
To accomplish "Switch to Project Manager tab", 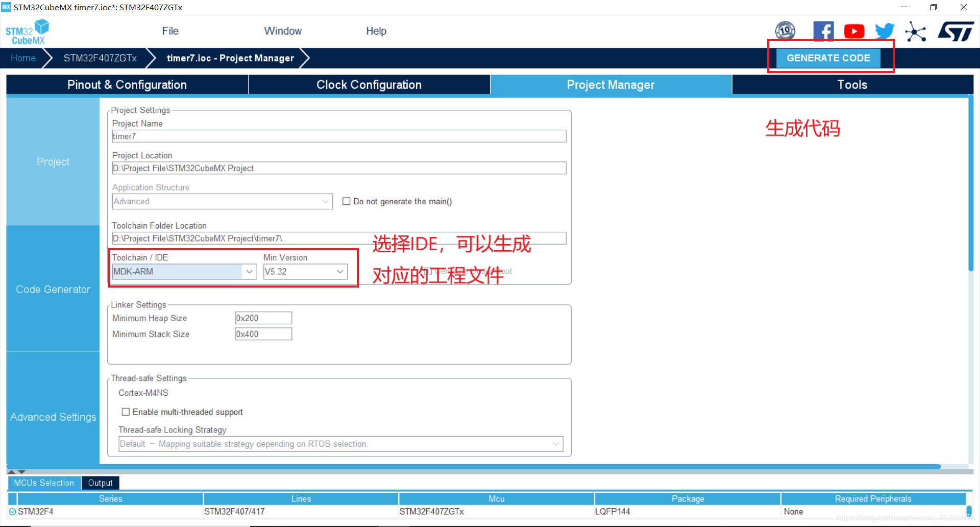I will click(611, 85).
